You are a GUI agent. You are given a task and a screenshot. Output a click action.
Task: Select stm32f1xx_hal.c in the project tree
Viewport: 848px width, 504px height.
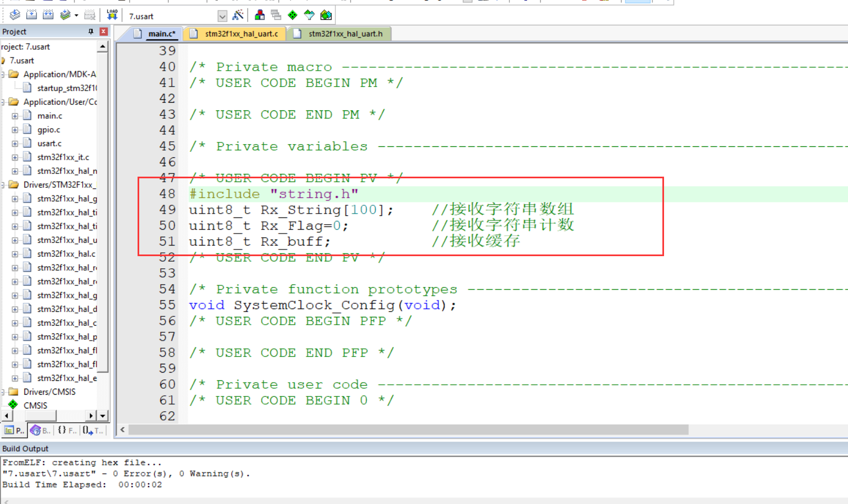pyautogui.click(x=66, y=254)
